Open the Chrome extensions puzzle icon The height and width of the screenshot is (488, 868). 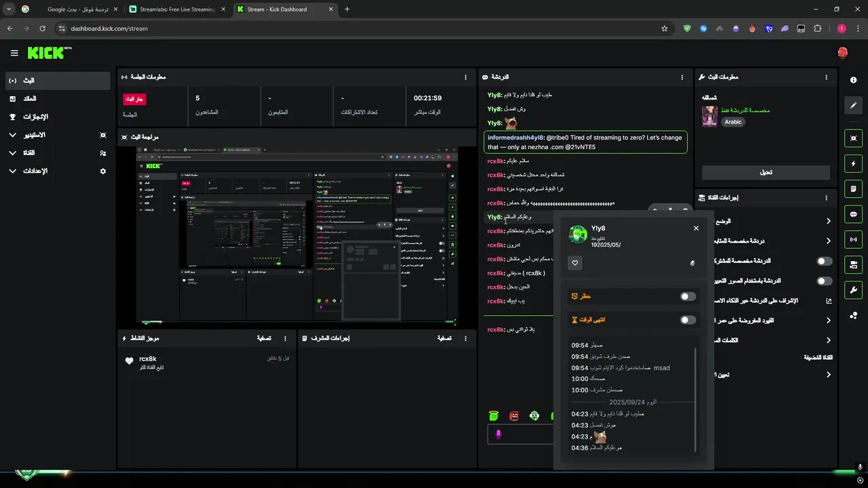[817, 28]
